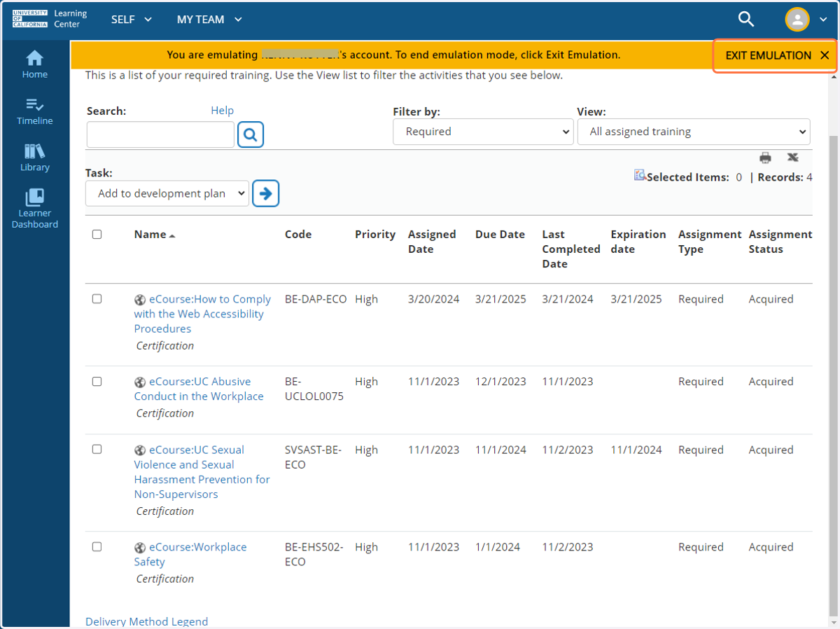Check the box for UC Abusive Conduct course
The height and width of the screenshot is (629, 840).
(97, 382)
